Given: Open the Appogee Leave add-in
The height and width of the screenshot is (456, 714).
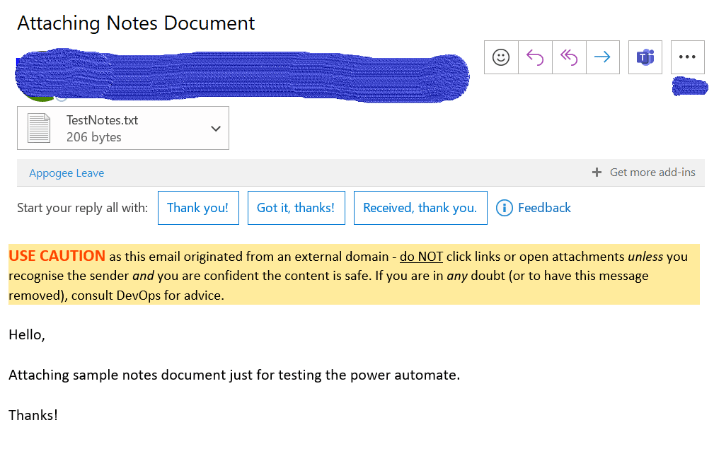Looking at the screenshot, I should (66, 173).
